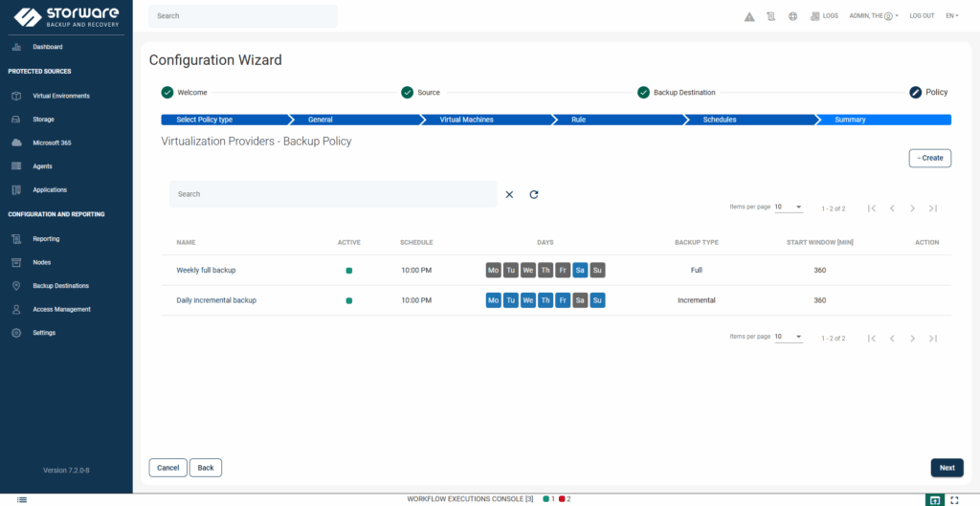Select the Schedules wizard step
Image resolution: width=980 pixels, height=506 pixels.
tap(720, 120)
